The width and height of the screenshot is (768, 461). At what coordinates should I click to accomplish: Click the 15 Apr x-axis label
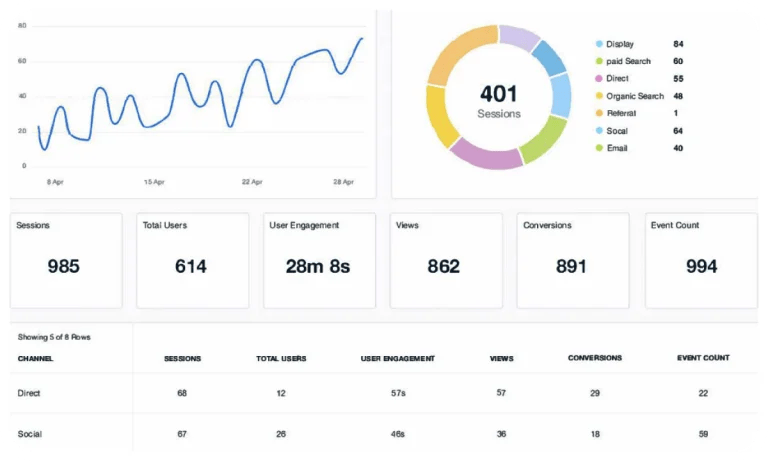(154, 182)
